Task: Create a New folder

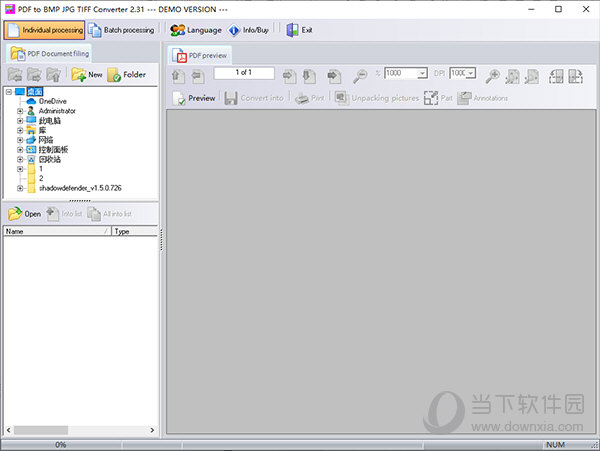Action: (87, 75)
